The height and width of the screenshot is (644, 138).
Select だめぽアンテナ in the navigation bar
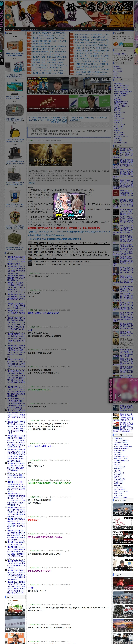[36, 30]
